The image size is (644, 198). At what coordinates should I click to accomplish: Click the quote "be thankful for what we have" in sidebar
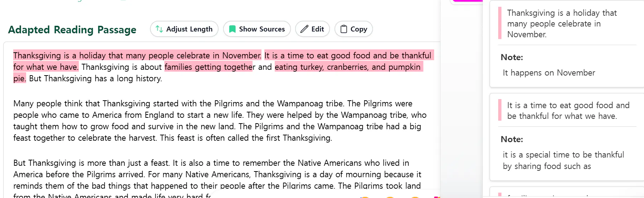(x=562, y=116)
